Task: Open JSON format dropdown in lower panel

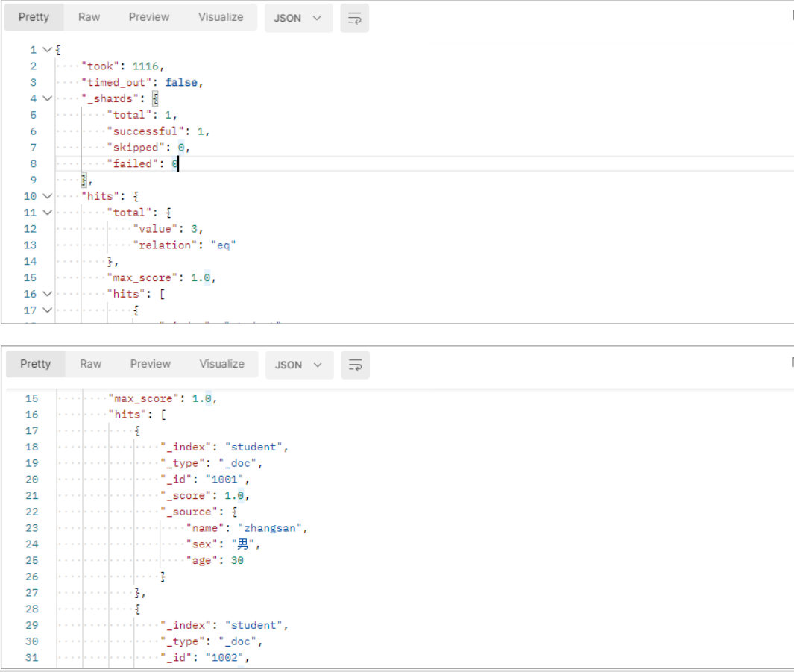Action: coord(299,365)
